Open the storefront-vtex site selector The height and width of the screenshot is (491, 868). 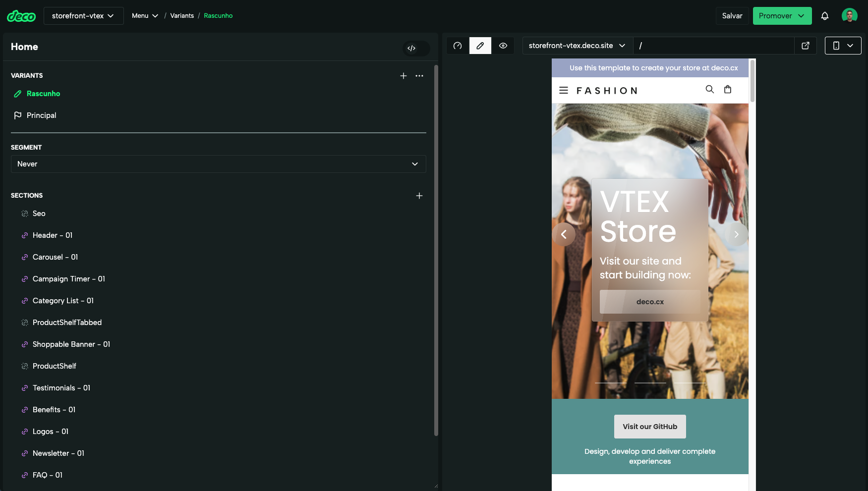click(x=83, y=16)
